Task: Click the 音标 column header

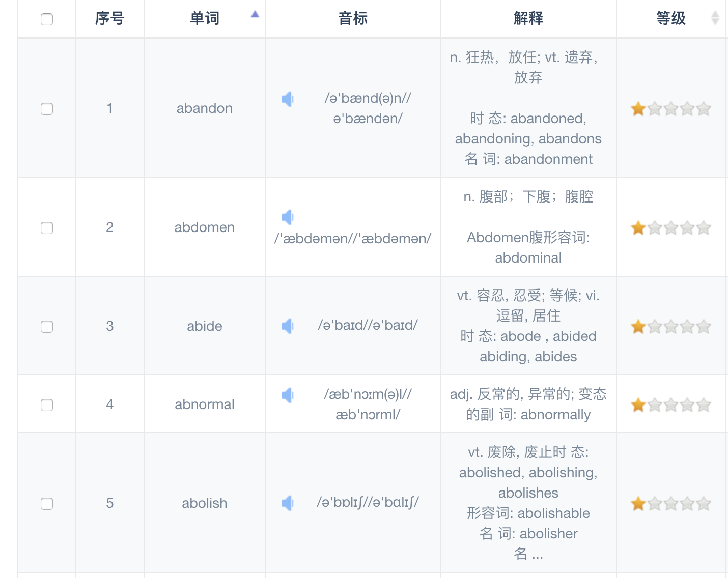Action: pos(353,19)
